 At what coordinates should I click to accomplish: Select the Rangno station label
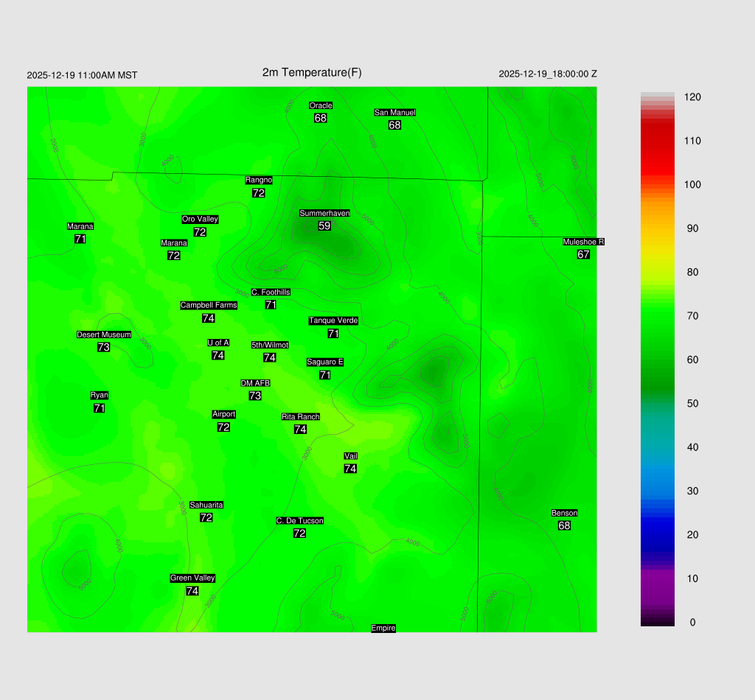[259, 181]
